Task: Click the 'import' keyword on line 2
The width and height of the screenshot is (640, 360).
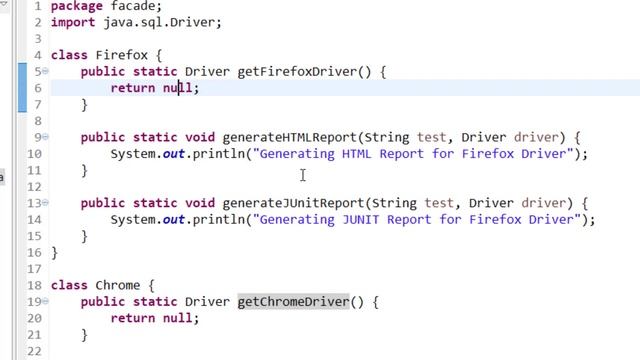Action: pos(73,22)
